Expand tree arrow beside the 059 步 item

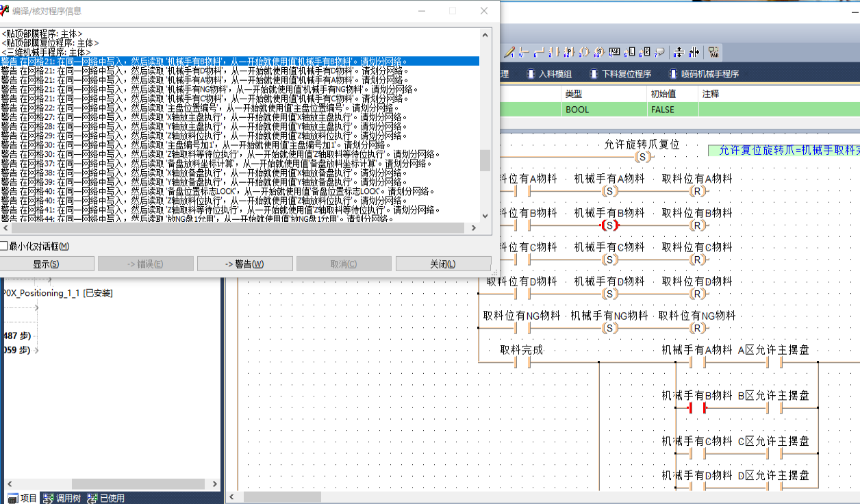click(36, 351)
